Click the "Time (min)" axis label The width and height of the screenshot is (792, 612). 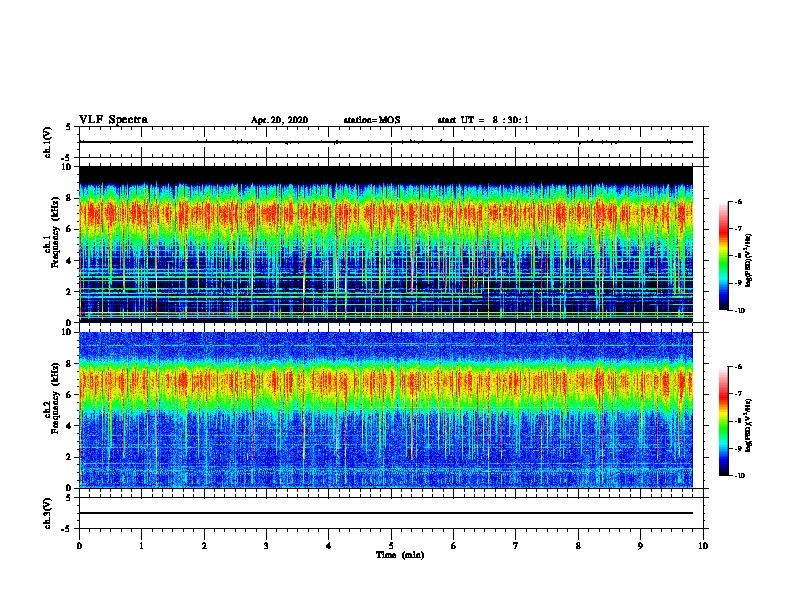(400, 555)
